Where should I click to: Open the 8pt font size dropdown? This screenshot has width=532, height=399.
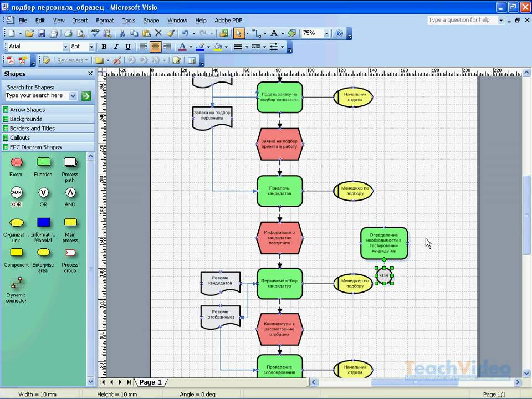click(91, 47)
